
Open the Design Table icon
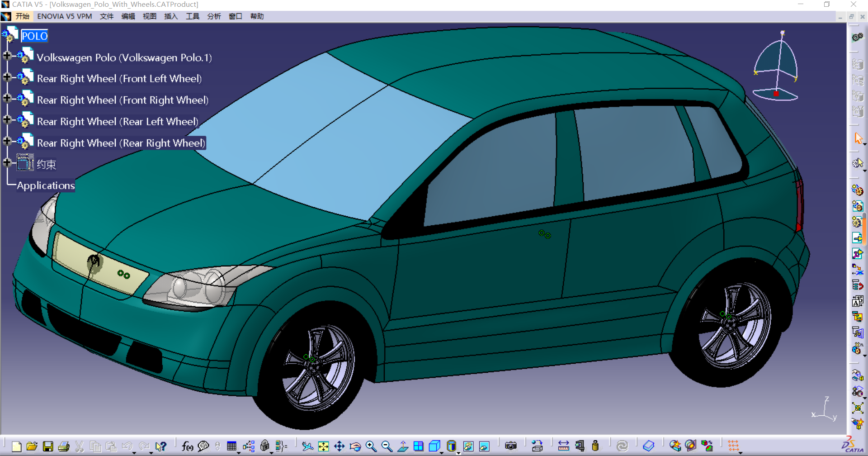coord(231,446)
